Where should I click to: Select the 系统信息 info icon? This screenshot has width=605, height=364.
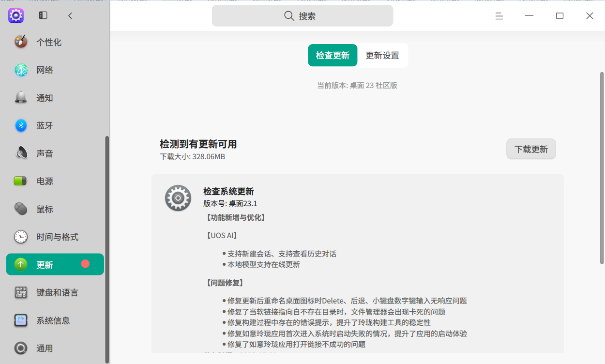click(21, 320)
